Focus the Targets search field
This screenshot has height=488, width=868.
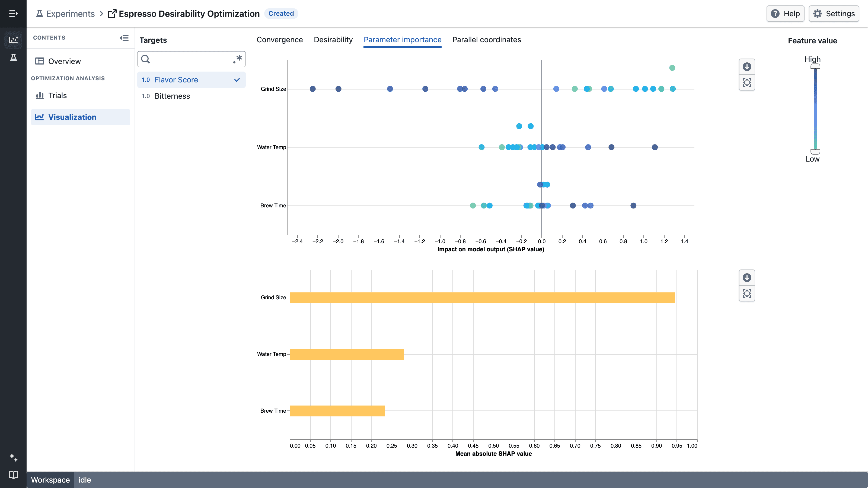pos(191,59)
